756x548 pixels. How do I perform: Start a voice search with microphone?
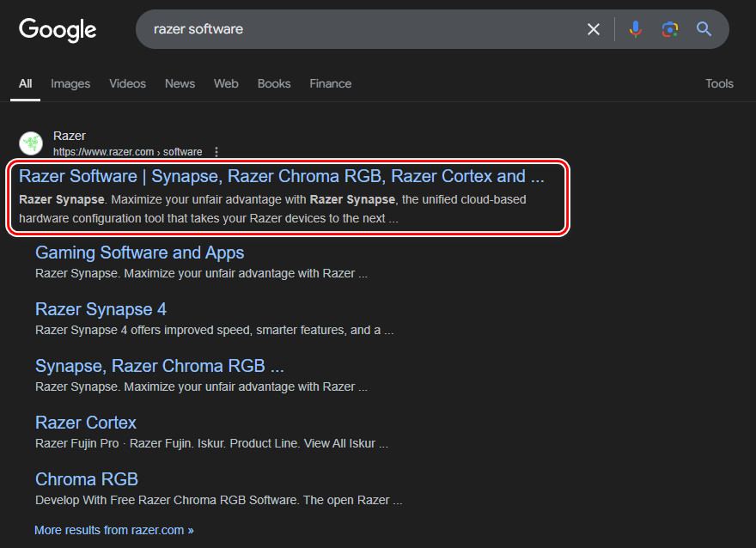click(x=636, y=29)
